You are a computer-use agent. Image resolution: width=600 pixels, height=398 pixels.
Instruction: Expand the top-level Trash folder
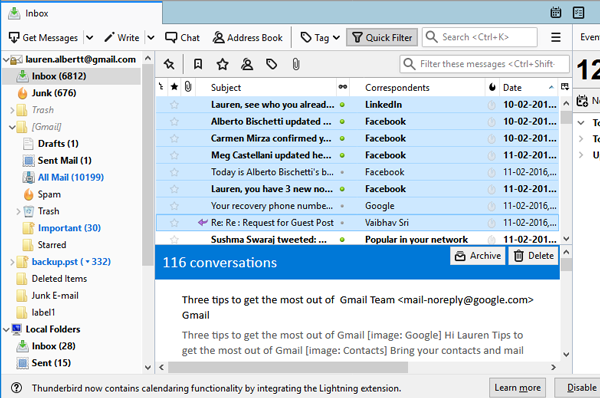(12, 110)
